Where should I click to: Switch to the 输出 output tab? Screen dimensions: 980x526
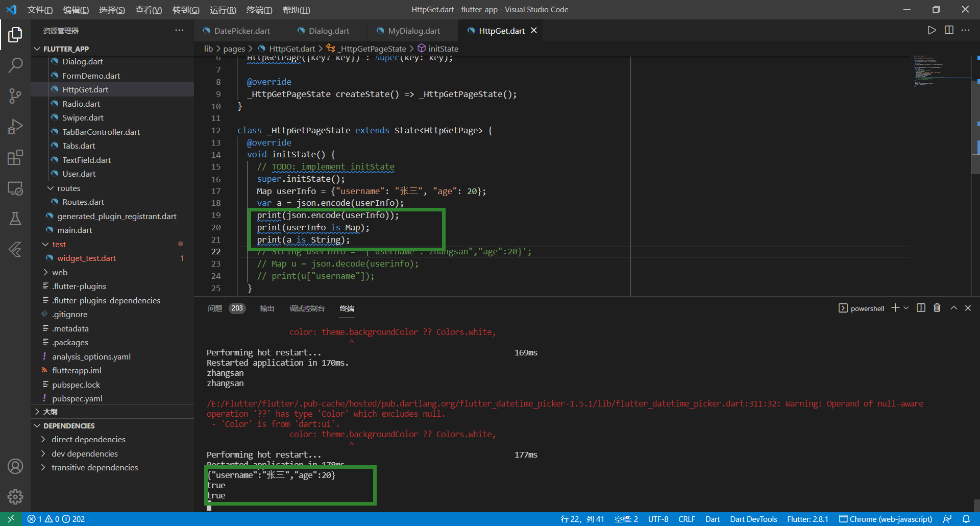point(267,308)
